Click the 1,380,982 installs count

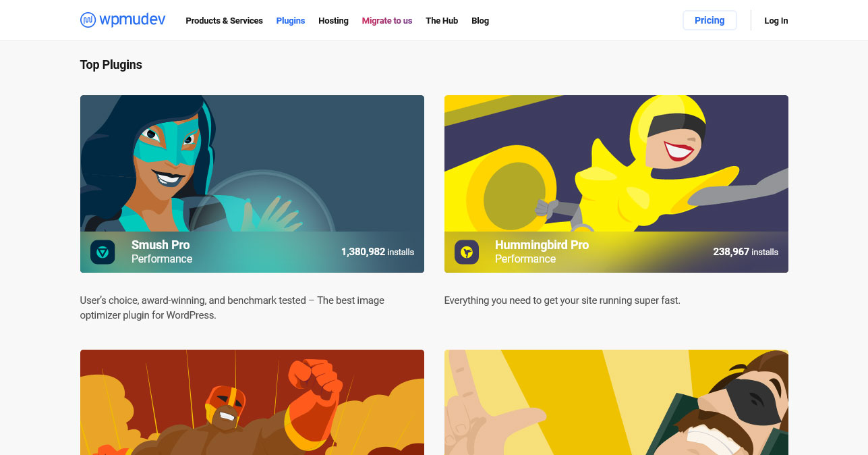(x=378, y=252)
